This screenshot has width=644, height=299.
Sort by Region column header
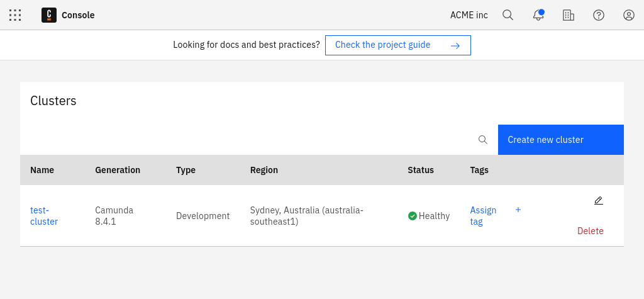tap(264, 170)
